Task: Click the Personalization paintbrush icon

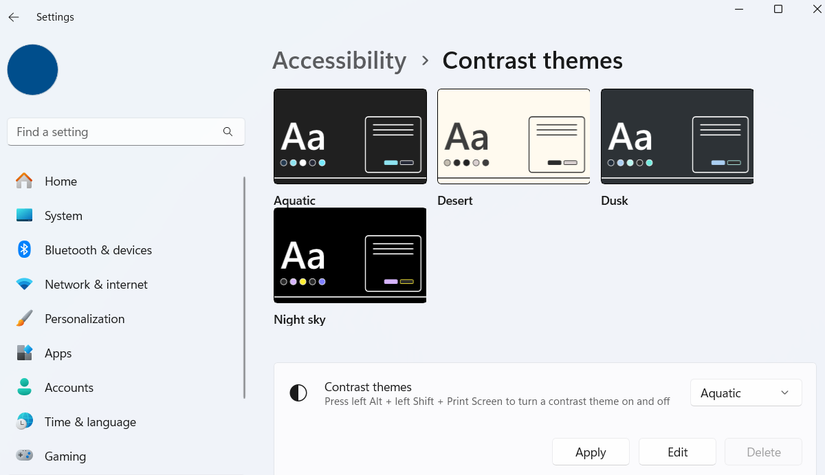Action: pos(25,319)
